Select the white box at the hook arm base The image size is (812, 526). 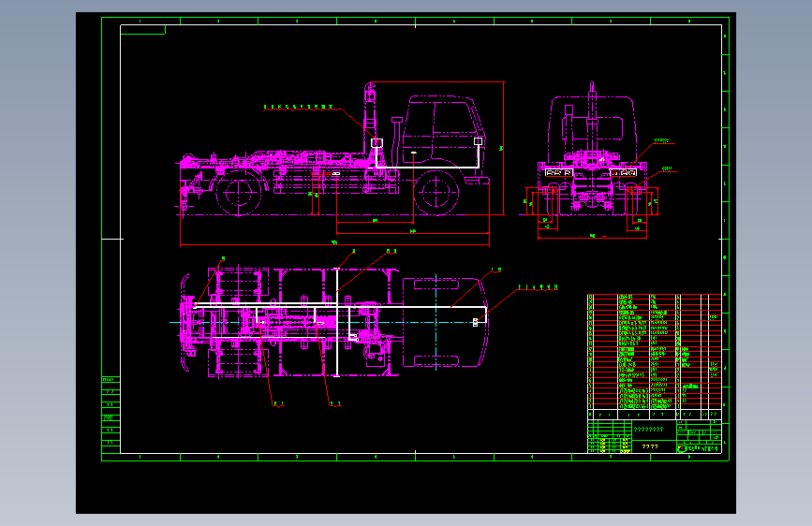[x=377, y=143]
